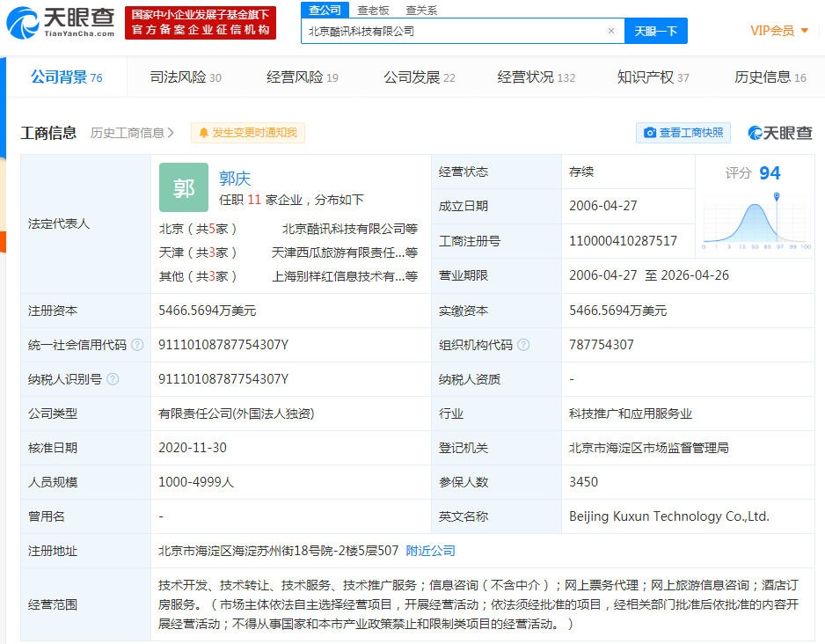Open legal representative 郭庆 profile link

coord(235,179)
